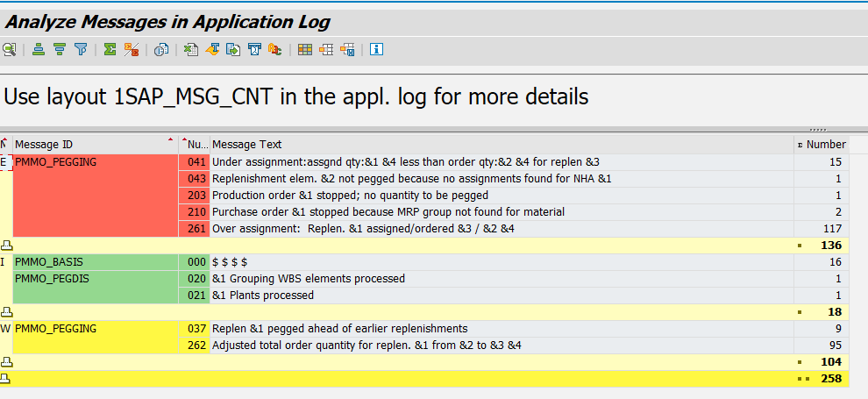Select message number 037 cell
This screenshot has width=868, height=399.
(195, 329)
